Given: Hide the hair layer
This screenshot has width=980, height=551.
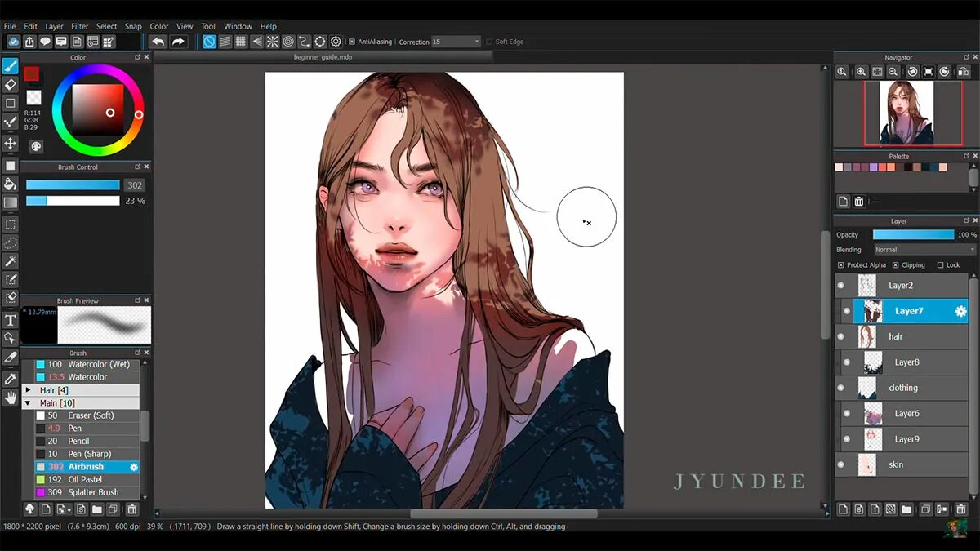Looking at the screenshot, I should click(841, 336).
